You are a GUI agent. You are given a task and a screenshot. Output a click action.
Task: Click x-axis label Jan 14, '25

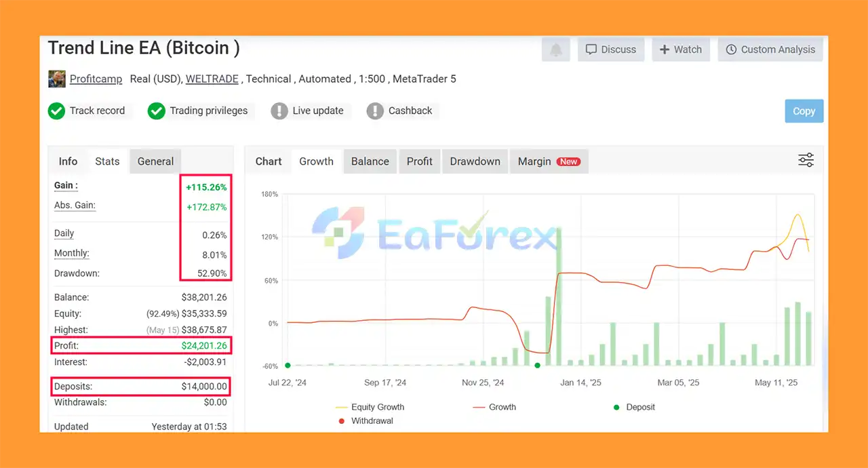(579, 383)
